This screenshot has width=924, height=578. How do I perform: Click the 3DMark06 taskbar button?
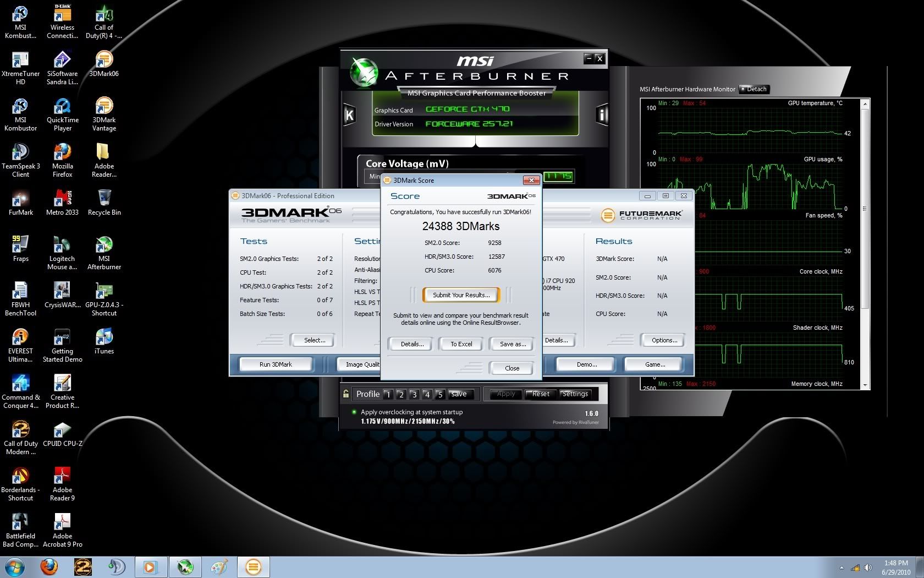pos(253,566)
